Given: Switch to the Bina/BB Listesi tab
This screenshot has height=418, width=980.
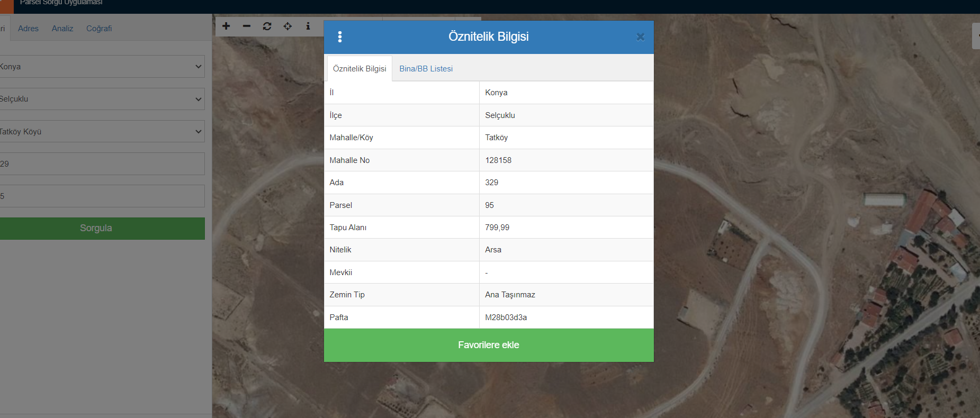Looking at the screenshot, I should click(x=426, y=69).
